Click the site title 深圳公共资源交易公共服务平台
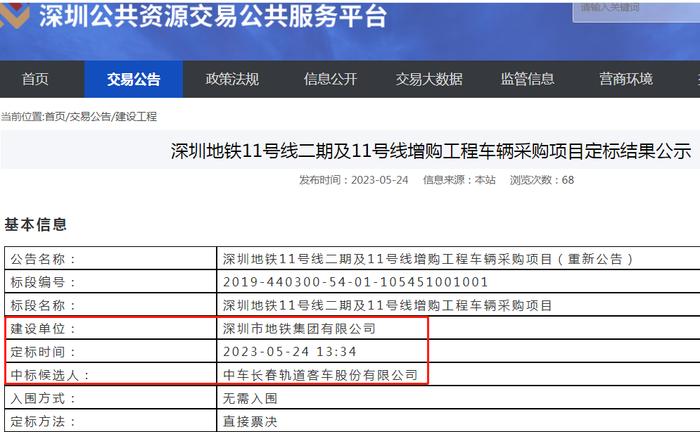This screenshot has height=432, width=700. 213,17
